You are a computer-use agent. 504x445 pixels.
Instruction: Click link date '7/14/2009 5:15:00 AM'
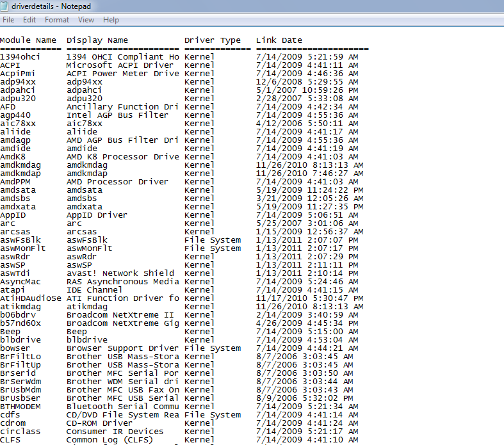[x=307, y=332]
